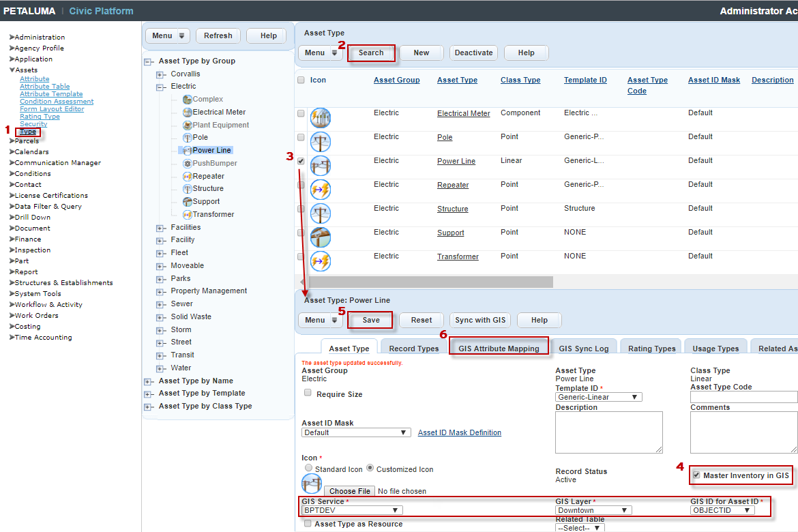Select the PushBumper tree node icon
The width and height of the screenshot is (798, 532).
pyautogui.click(x=188, y=164)
